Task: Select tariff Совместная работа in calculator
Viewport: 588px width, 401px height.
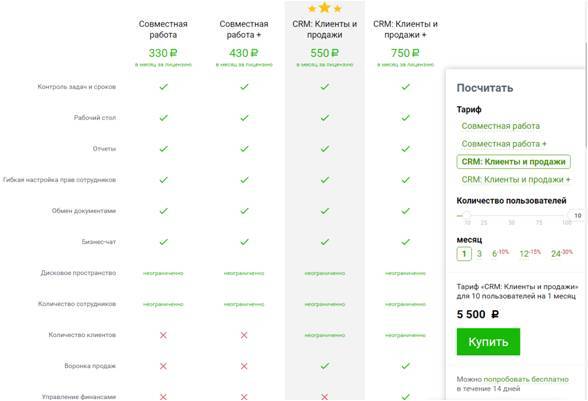Action: 500,126
